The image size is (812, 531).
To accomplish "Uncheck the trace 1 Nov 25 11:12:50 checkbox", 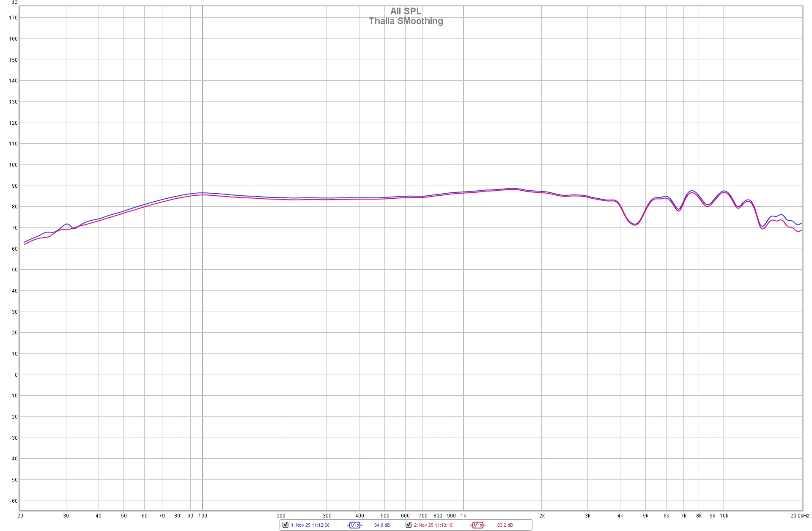I will point(285,525).
